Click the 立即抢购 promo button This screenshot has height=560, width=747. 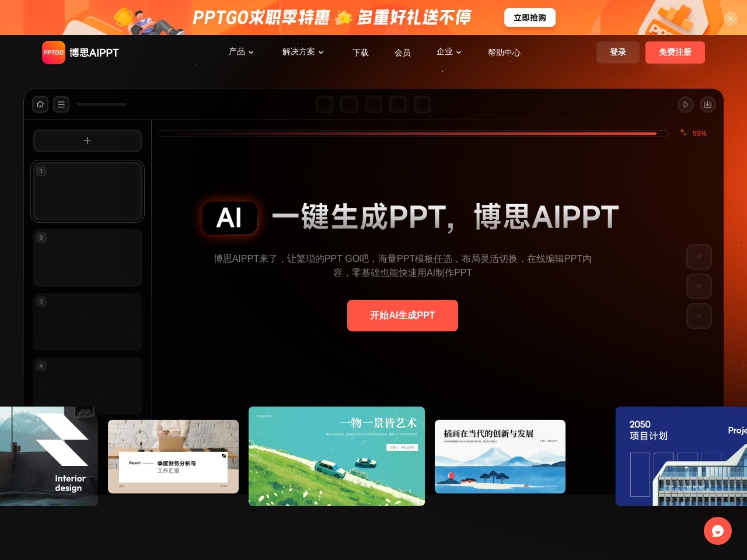[529, 17]
